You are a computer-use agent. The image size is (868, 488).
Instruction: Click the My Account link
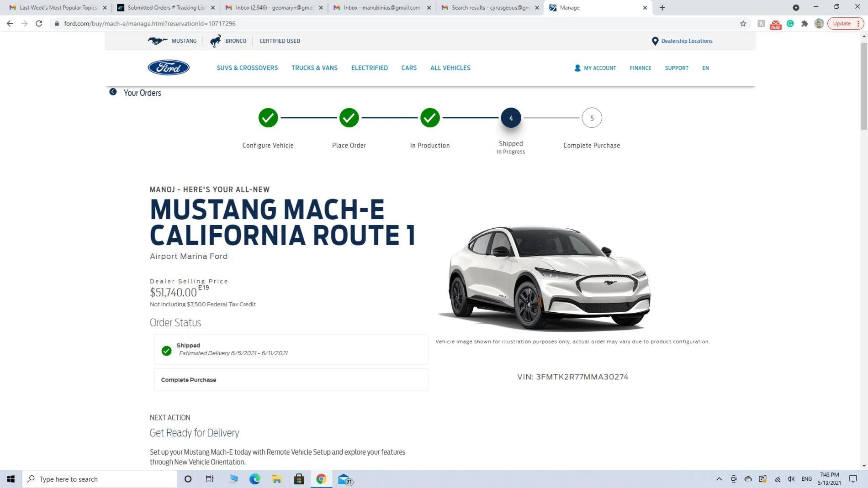tap(600, 68)
